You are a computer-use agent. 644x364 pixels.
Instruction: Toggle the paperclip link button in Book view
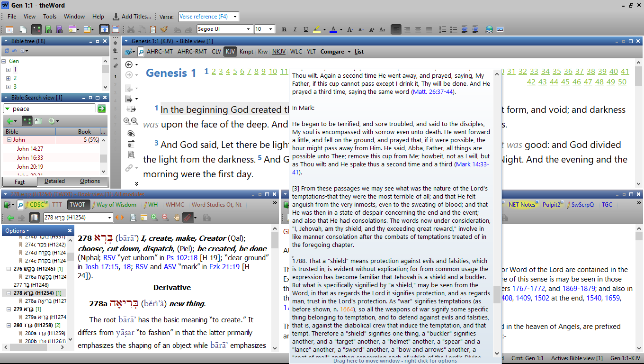pyautogui.click(x=188, y=218)
